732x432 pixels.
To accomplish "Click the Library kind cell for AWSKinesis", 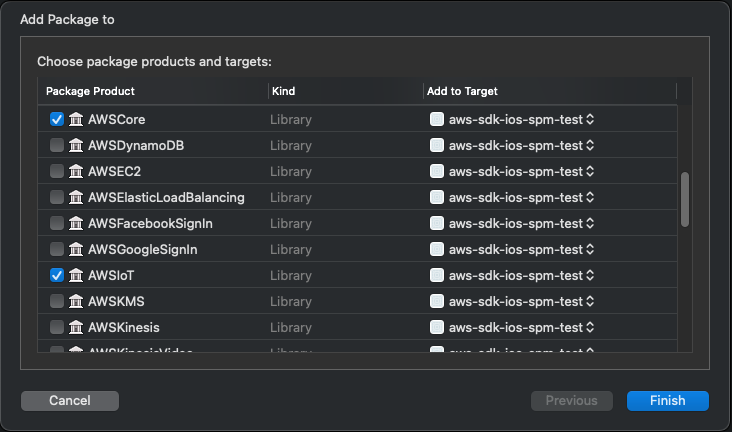I will click(291, 327).
